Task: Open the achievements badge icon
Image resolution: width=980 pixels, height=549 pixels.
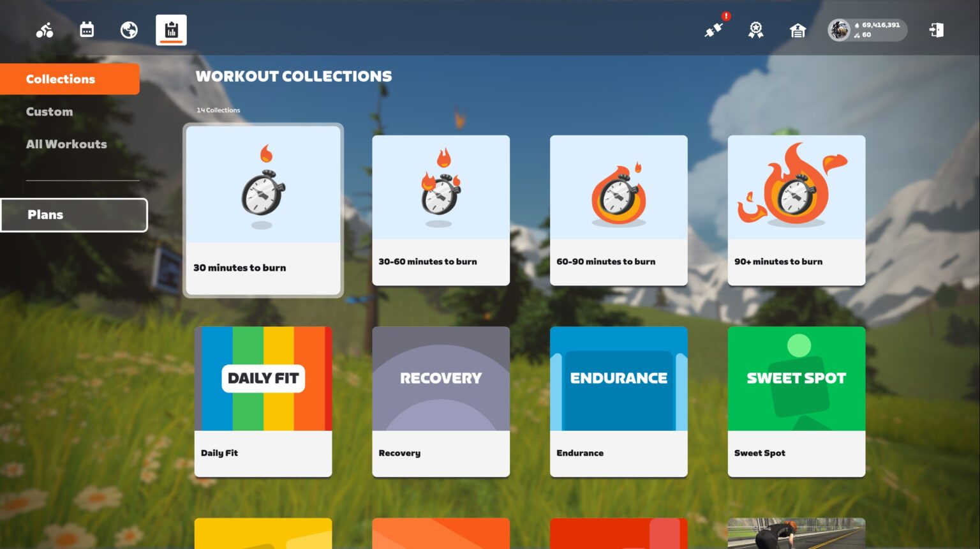Action: [755, 30]
